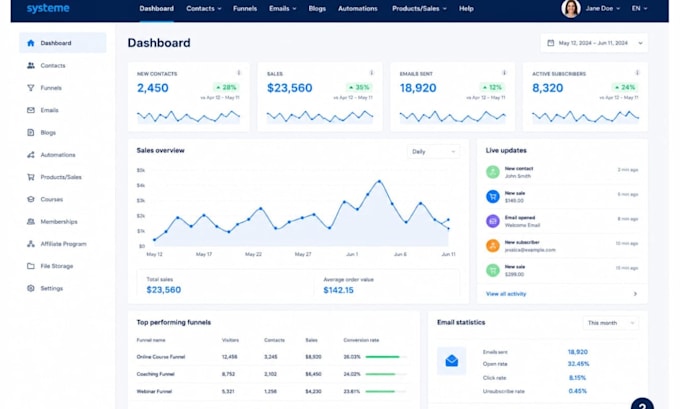Open New Contacts card options menu

(x=239, y=72)
